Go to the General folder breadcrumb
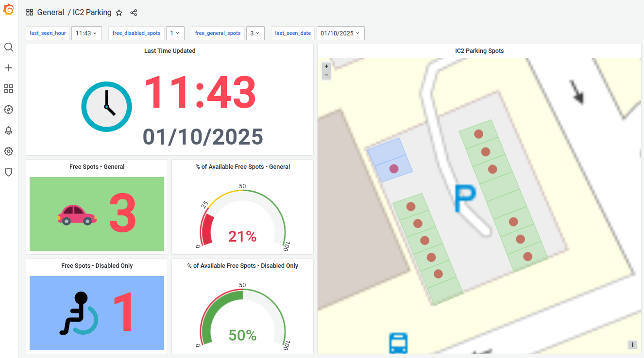The width and height of the screenshot is (644, 358). click(51, 13)
